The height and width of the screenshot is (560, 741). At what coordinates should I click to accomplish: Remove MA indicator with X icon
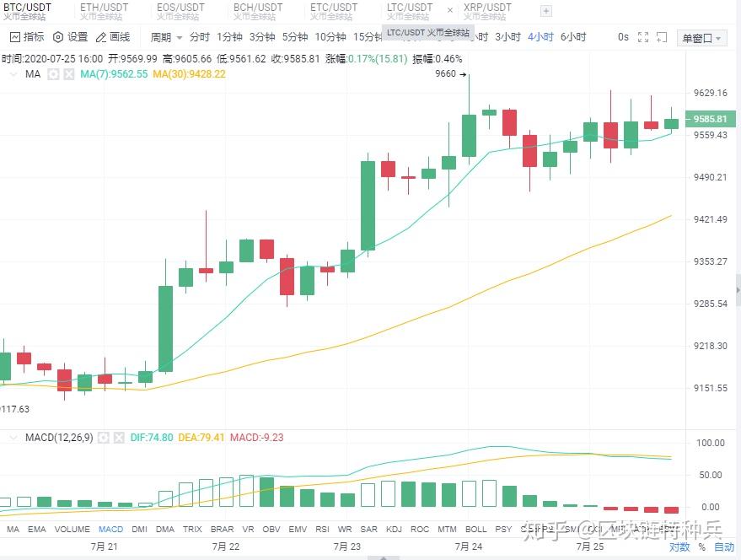[69, 74]
